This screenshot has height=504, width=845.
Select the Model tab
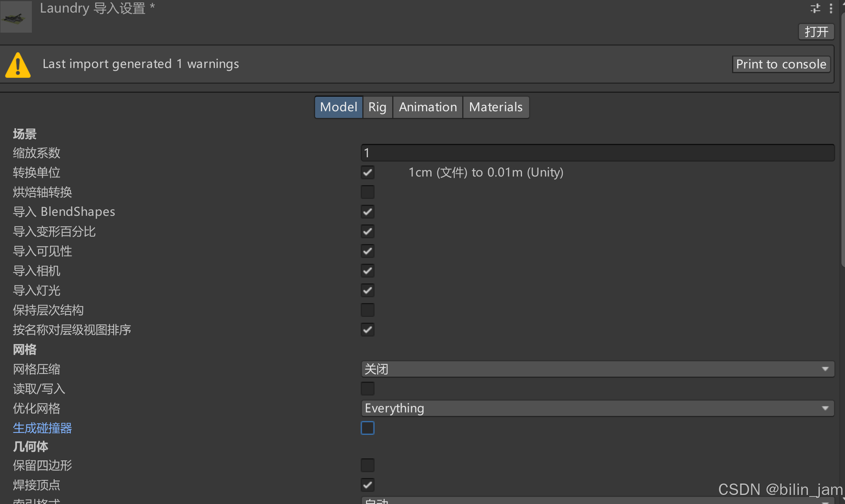338,107
